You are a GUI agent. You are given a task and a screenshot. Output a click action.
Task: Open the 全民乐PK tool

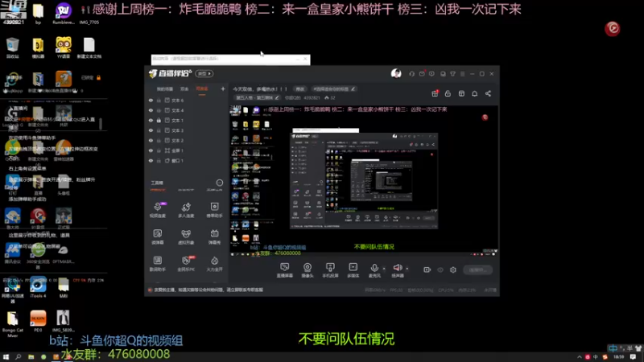[186, 264]
